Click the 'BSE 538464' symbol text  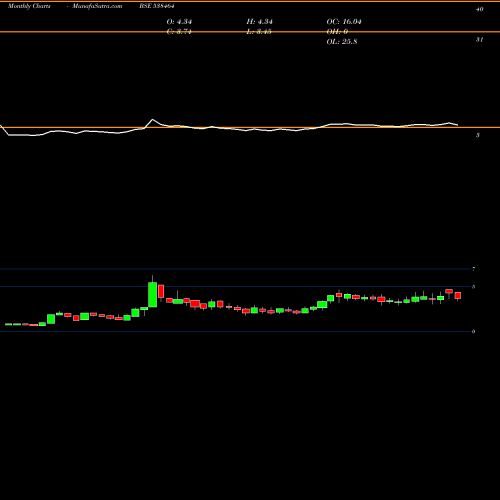pos(157,6)
